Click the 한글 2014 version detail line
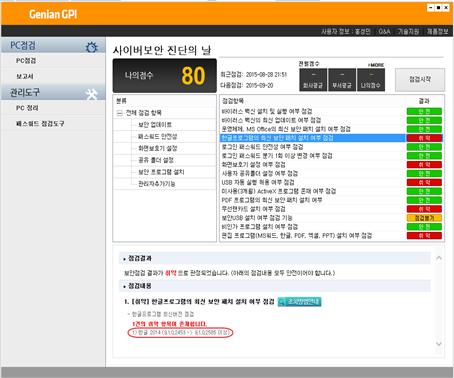 click(180, 333)
